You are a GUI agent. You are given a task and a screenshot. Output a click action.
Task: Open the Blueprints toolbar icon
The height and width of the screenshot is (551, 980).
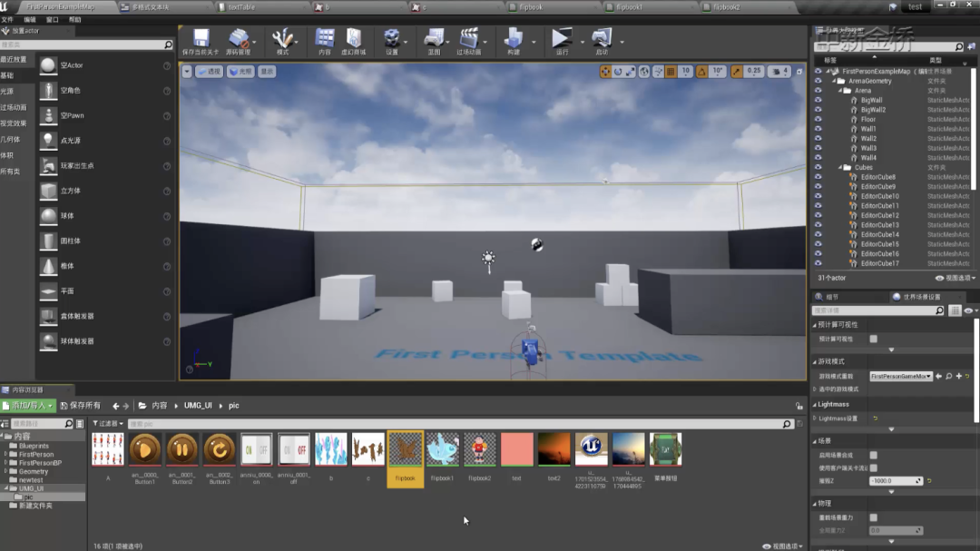click(x=433, y=39)
